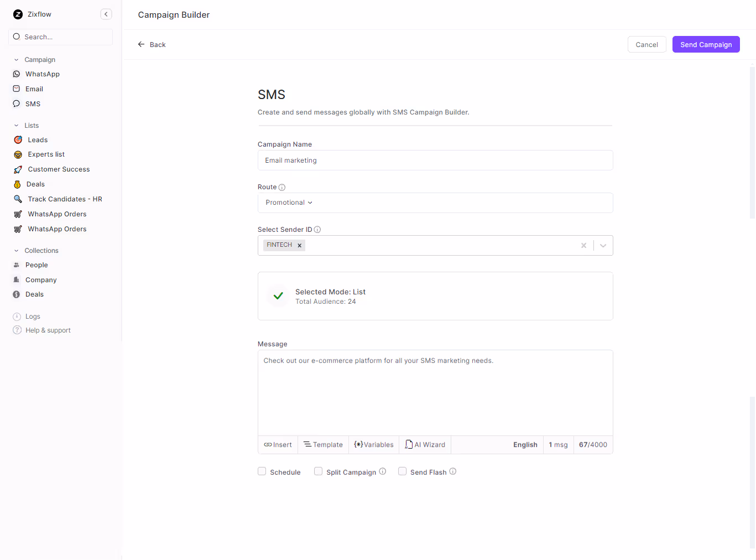Image resolution: width=756 pixels, height=560 pixels.
Task: Click the '1 msg' counter
Action: (x=558, y=445)
